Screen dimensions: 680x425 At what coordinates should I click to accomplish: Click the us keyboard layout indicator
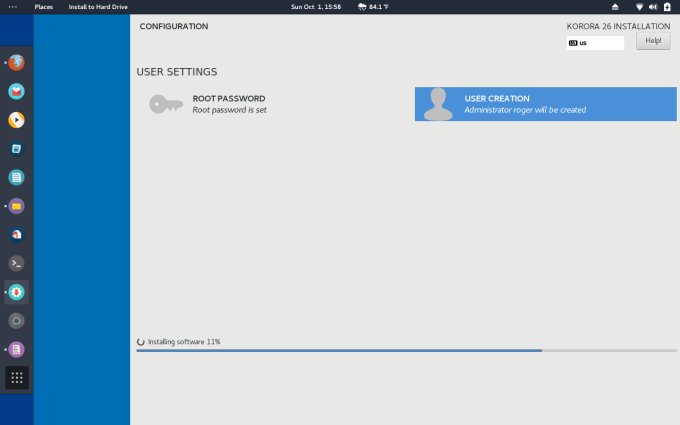tap(595, 43)
